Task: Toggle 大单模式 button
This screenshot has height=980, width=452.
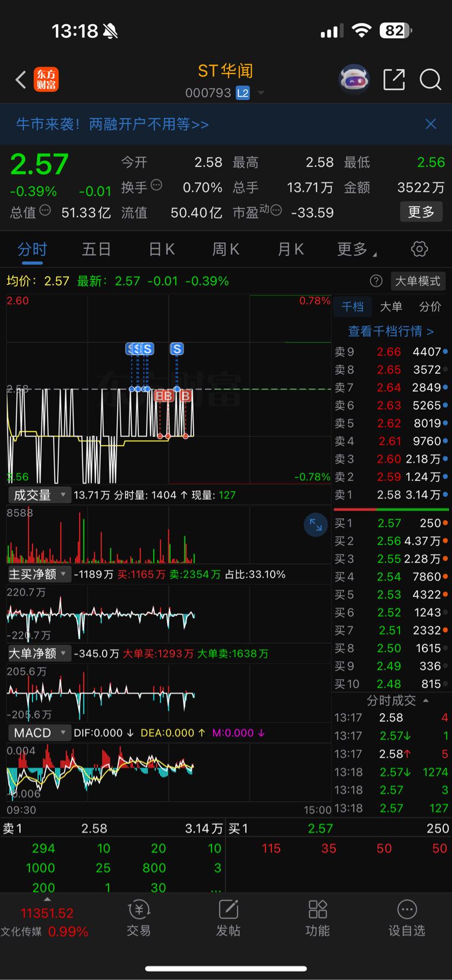Action: coord(417,281)
